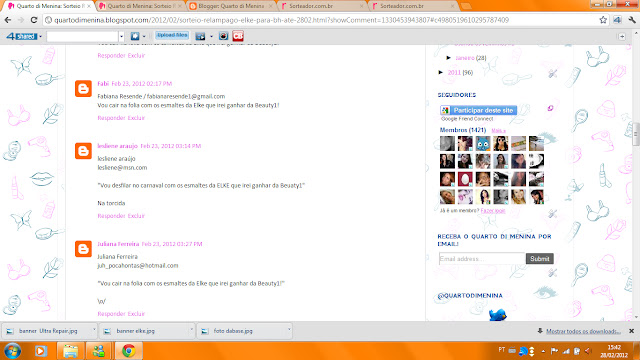Click the blue monster member avatar

(x=483, y=144)
